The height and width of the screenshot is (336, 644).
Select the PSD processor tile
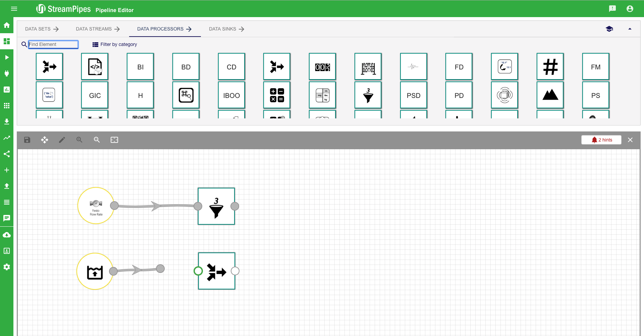coord(413,95)
